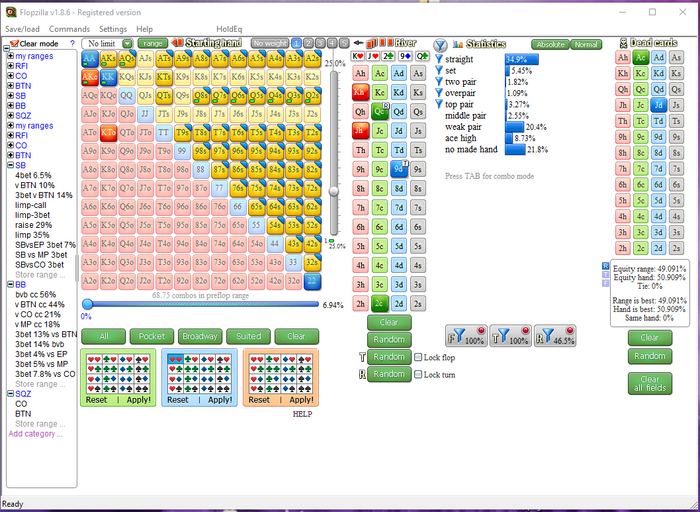Click the funnel icon next to two pair
The width and height of the screenshot is (700, 512).
[x=439, y=82]
